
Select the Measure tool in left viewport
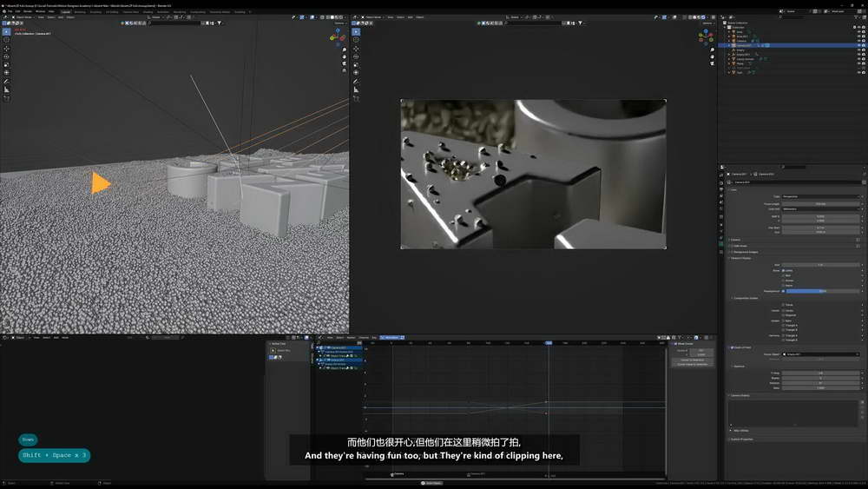point(7,89)
